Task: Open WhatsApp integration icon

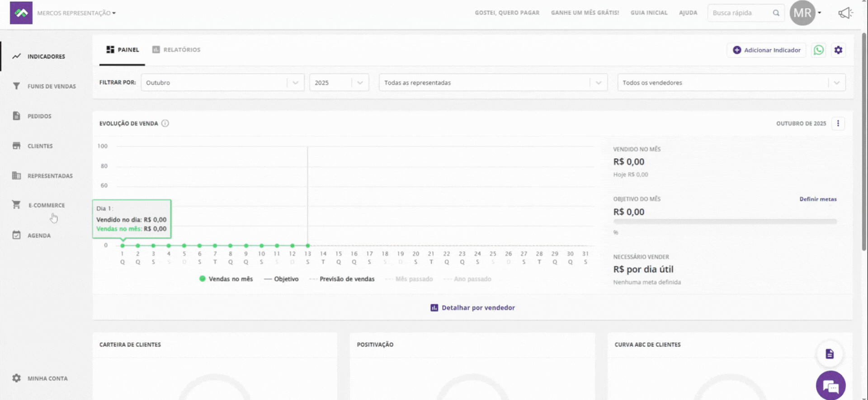Action: [818, 50]
